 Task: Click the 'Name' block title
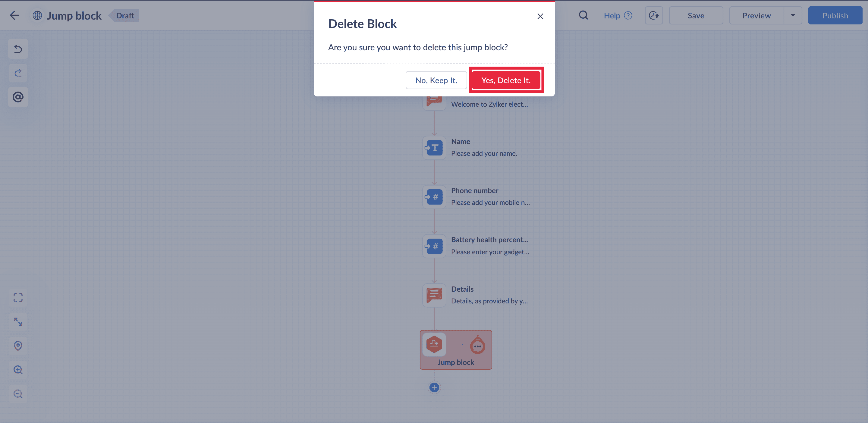[x=460, y=141]
